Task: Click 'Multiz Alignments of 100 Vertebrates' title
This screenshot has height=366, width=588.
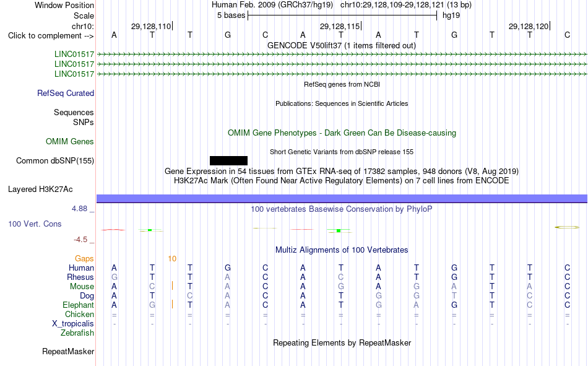Action: (x=342, y=250)
